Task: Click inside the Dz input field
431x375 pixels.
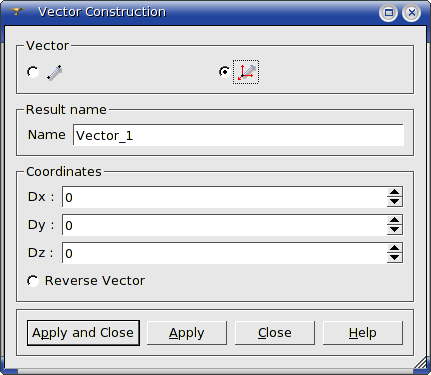Action: [224, 253]
